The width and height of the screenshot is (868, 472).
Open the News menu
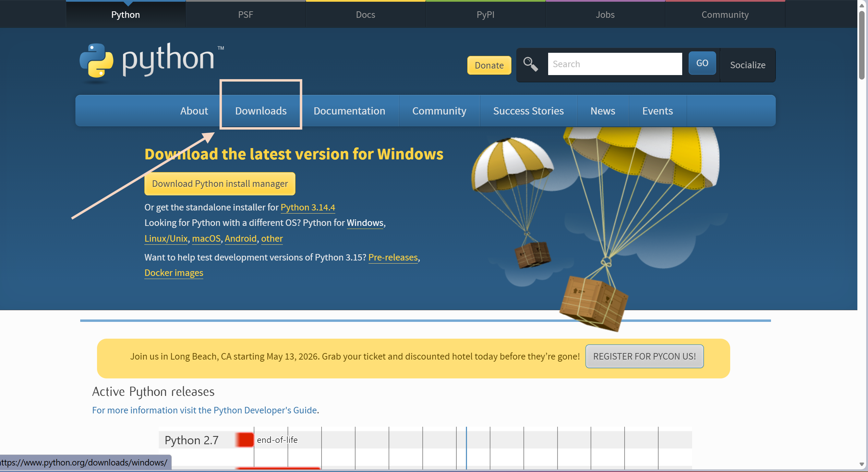(603, 111)
